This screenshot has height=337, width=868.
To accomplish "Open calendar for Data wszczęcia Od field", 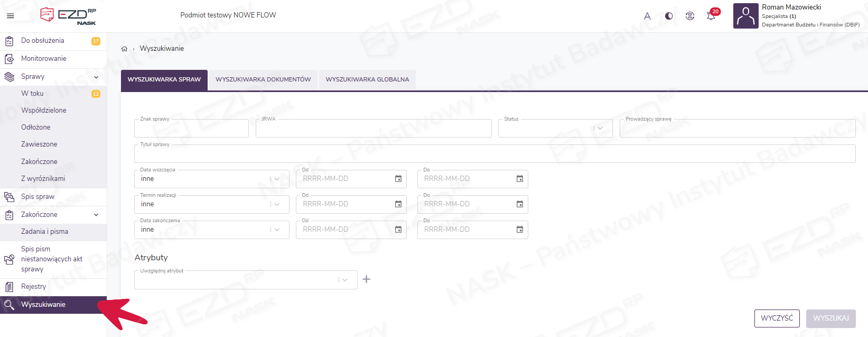I will (x=398, y=179).
